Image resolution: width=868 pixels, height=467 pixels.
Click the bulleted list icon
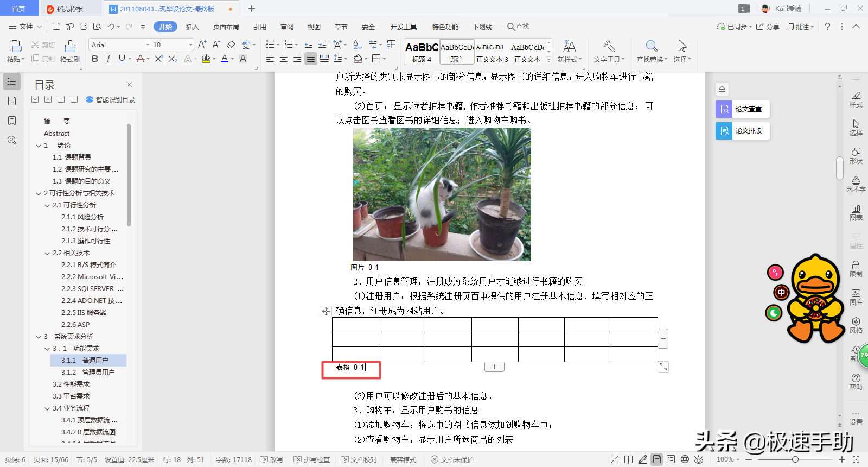[x=270, y=45]
